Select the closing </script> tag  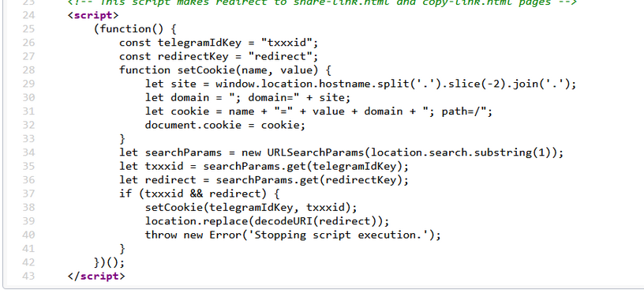(96, 276)
